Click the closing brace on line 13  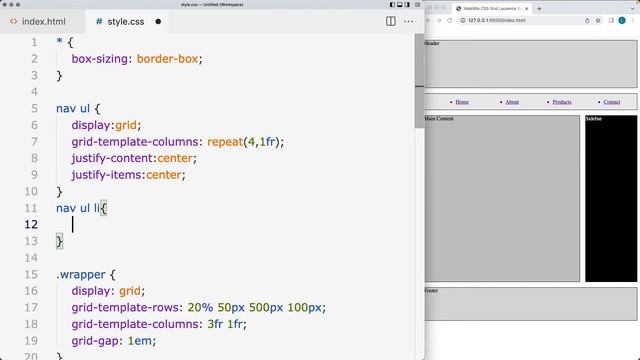coord(60,241)
